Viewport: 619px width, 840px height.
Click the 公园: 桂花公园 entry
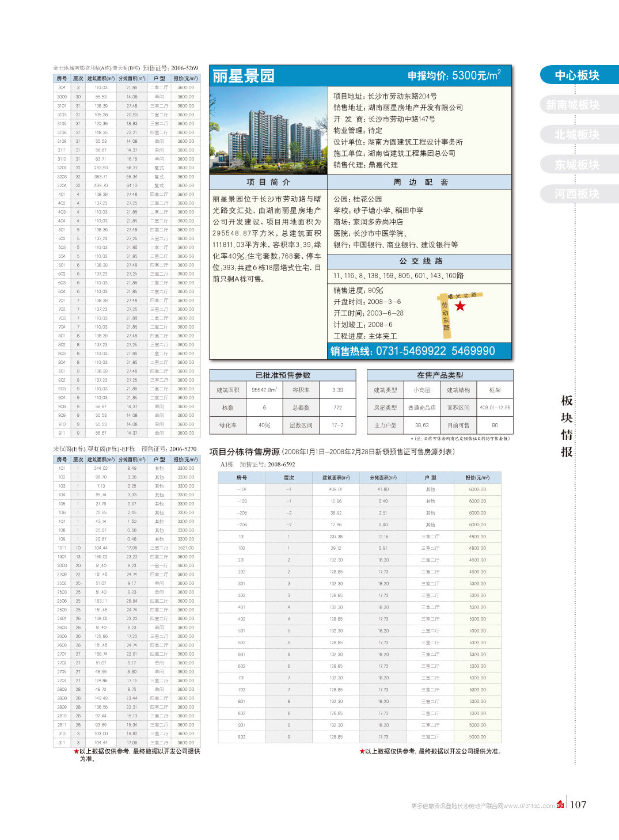(358, 199)
